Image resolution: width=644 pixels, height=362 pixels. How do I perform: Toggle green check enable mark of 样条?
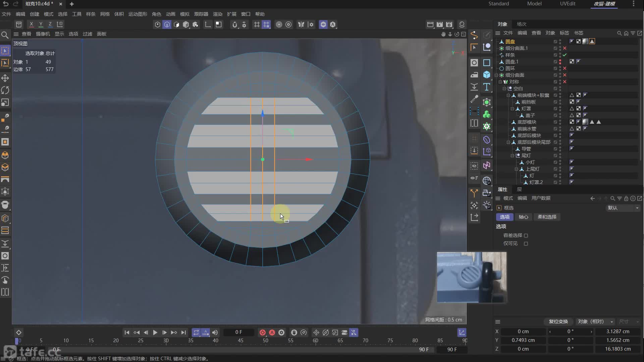565,55
